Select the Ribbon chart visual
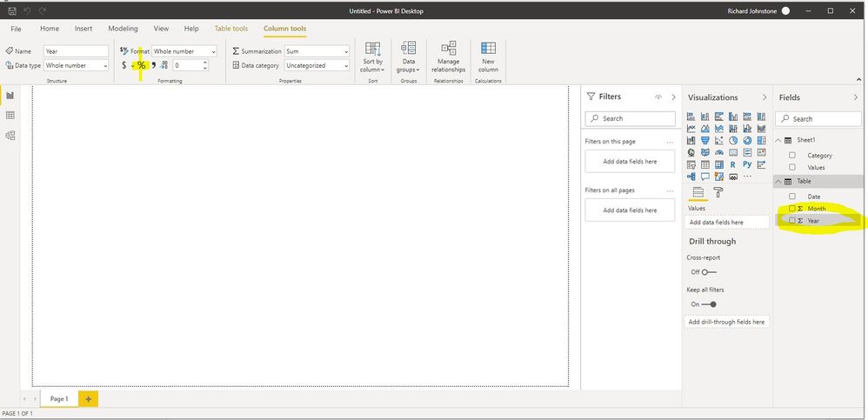This screenshot has height=420, width=868. [x=762, y=129]
